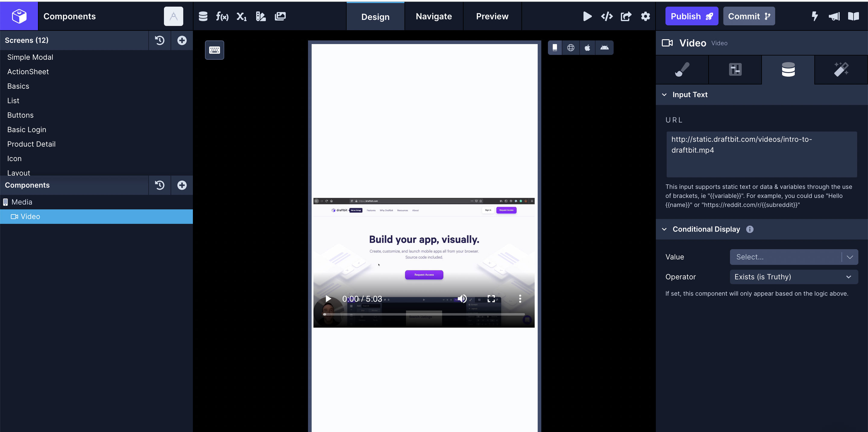This screenshot has width=868, height=432.
Task: Collapse the Input Text section
Action: coord(664,95)
